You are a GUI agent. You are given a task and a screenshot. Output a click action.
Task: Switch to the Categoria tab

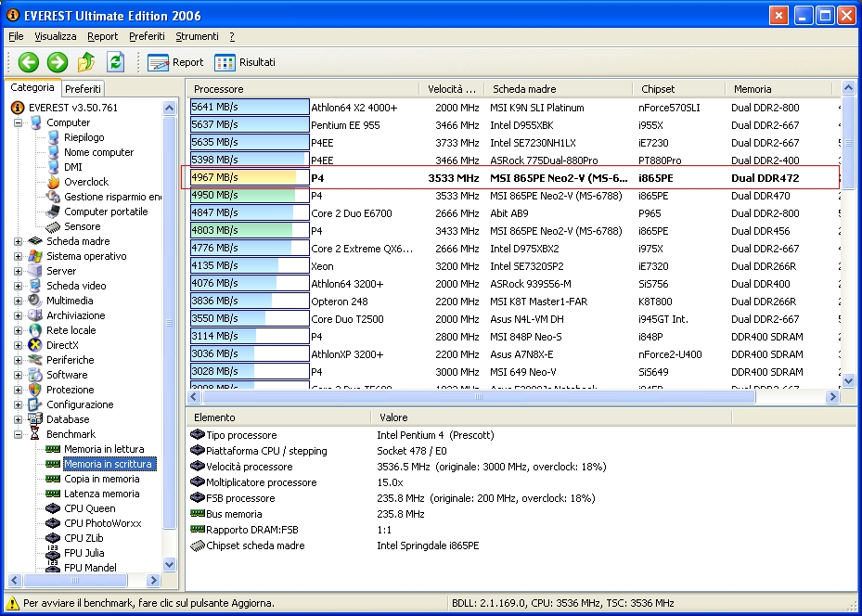tap(32, 87)
